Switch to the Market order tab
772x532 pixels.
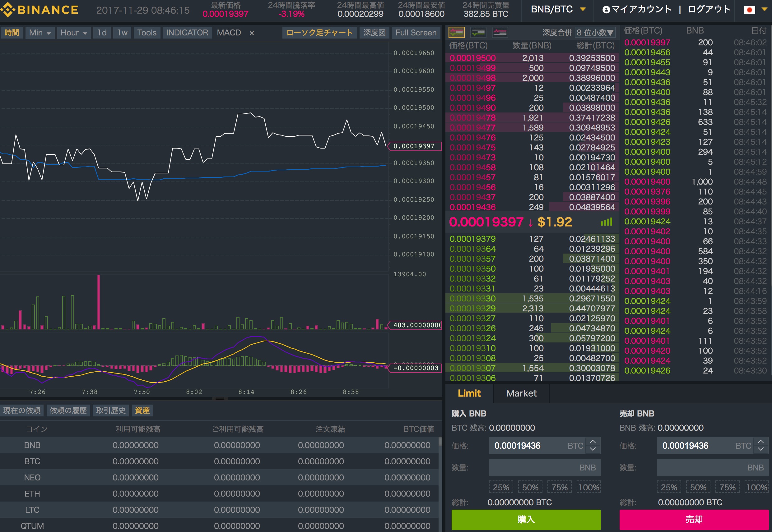pyautogui.click(x=521, y=393)
